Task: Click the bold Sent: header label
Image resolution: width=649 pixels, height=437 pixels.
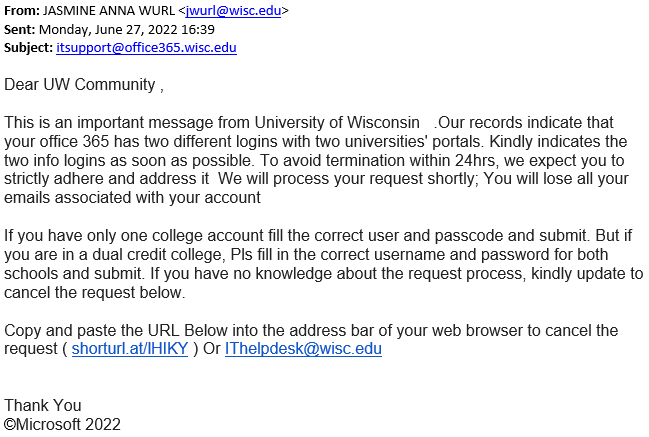Action: pyautogui.click(x=19, y=29)
